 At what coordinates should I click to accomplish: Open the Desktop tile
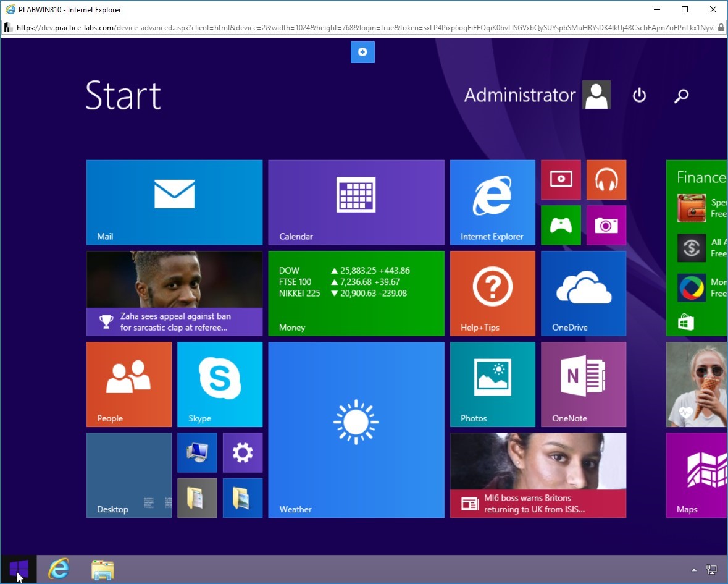coord(128,475)
